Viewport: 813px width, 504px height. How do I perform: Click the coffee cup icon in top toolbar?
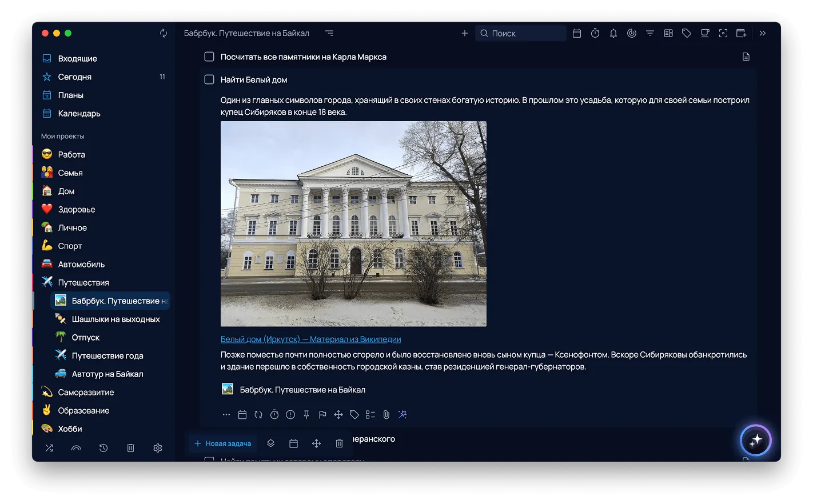[705, 33]
